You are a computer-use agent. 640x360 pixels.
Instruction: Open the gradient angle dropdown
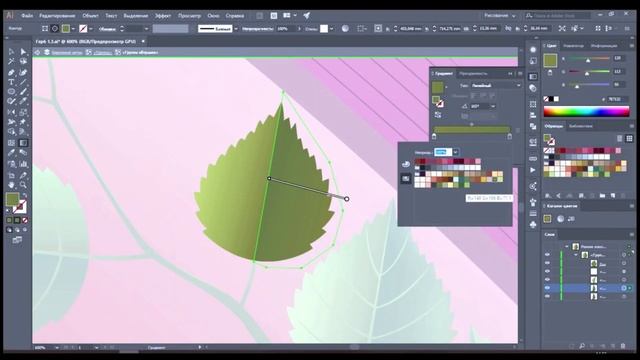pyautogui.click(x=493, y=106)
